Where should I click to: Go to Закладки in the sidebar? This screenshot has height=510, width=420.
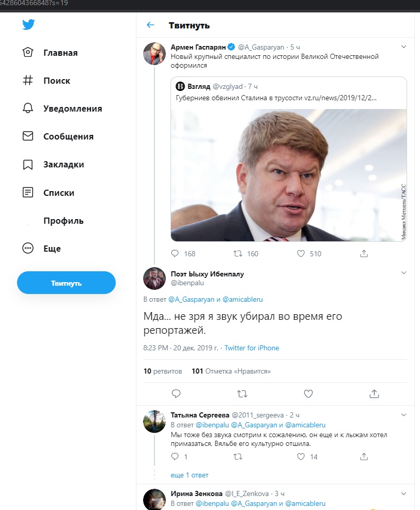point(64,165)
